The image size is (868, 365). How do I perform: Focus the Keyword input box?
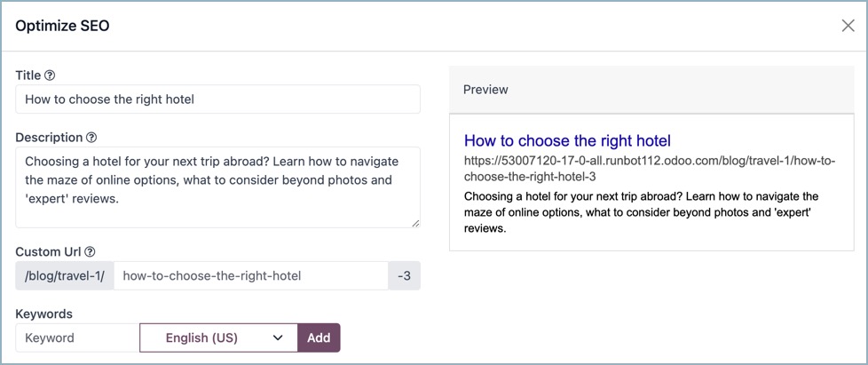point(77,337)
